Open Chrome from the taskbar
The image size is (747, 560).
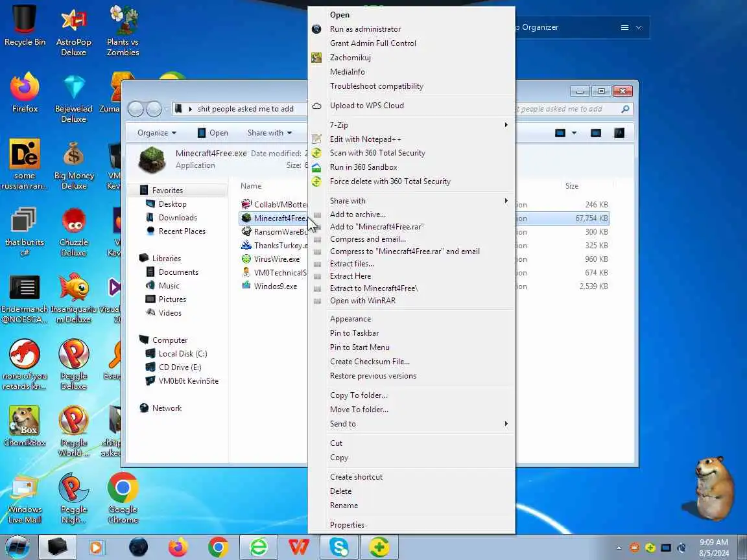click(218, 548)
